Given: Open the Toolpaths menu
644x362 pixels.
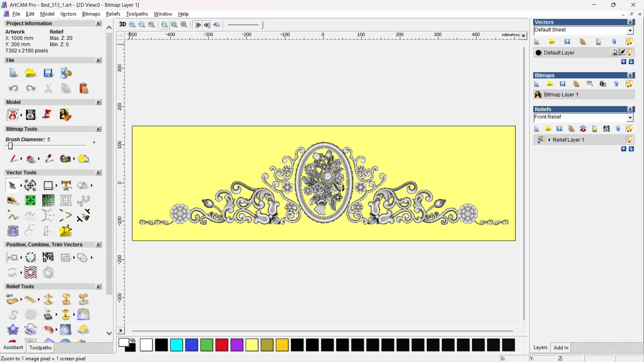Looking at the screenshot, I should [x=137, y=14].
